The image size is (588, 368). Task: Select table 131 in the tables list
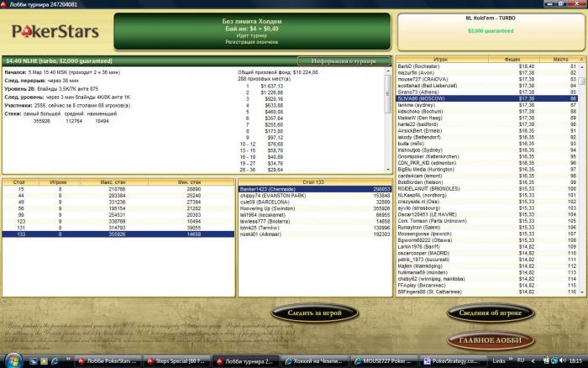click(x=118, y=228)
